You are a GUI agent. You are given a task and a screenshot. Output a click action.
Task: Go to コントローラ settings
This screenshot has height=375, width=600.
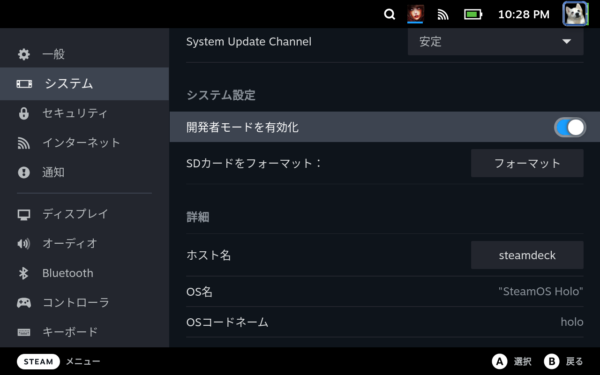pyautogui.click(x=84, y=303)
